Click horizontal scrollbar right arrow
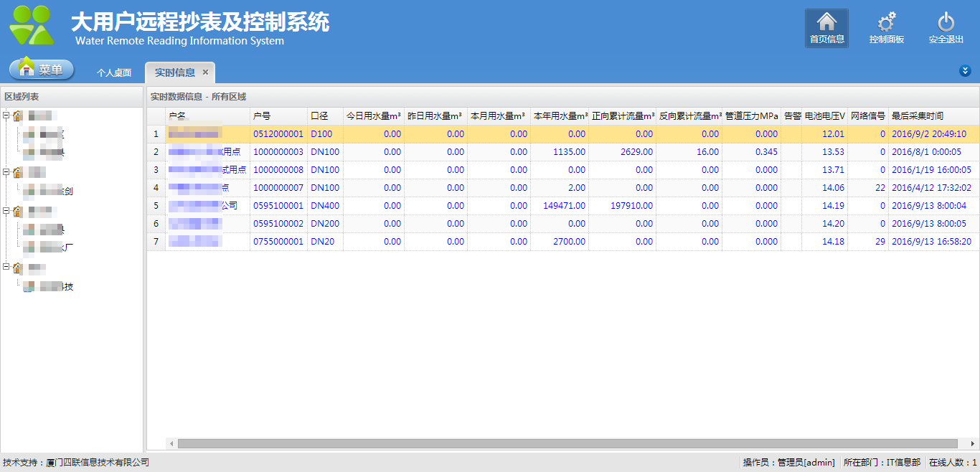Image resolution: width=980 pixels, height=472 pixels. tap(974, 443)
